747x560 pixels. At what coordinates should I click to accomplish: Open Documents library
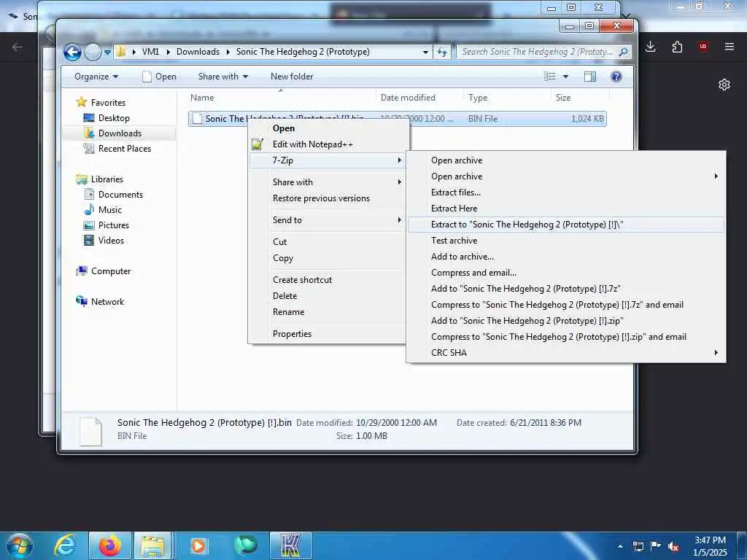[x=120, y=194]
